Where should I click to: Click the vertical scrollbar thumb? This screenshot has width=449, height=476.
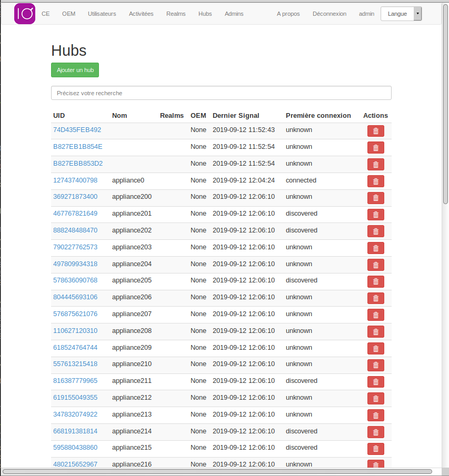point(445,105)
